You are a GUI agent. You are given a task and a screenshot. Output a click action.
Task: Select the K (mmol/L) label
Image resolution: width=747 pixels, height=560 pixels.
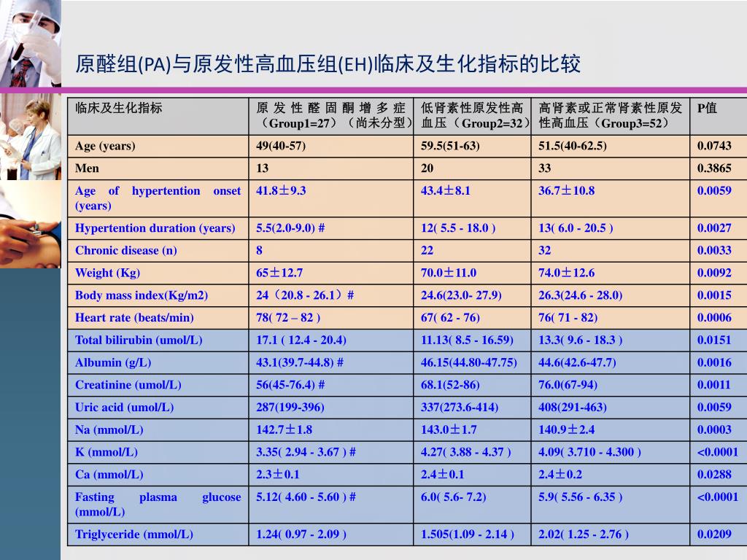tap(107, 452)
